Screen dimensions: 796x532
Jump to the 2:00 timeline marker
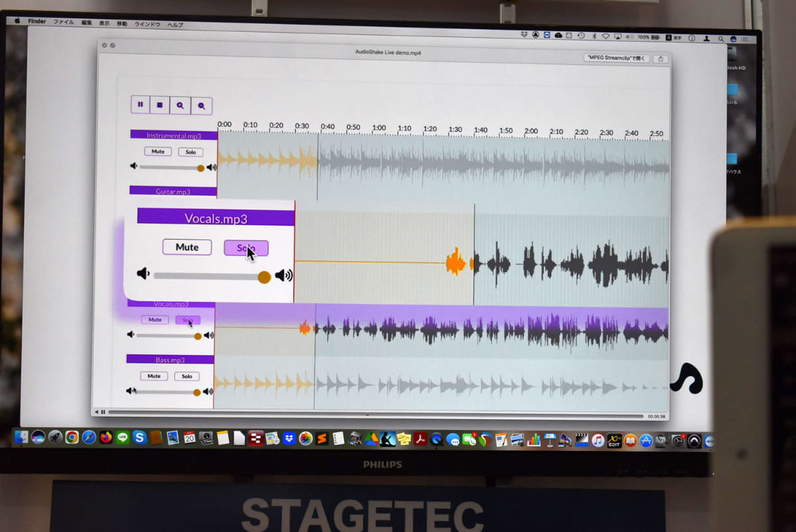pyautogui.click(x=531, y=131)
